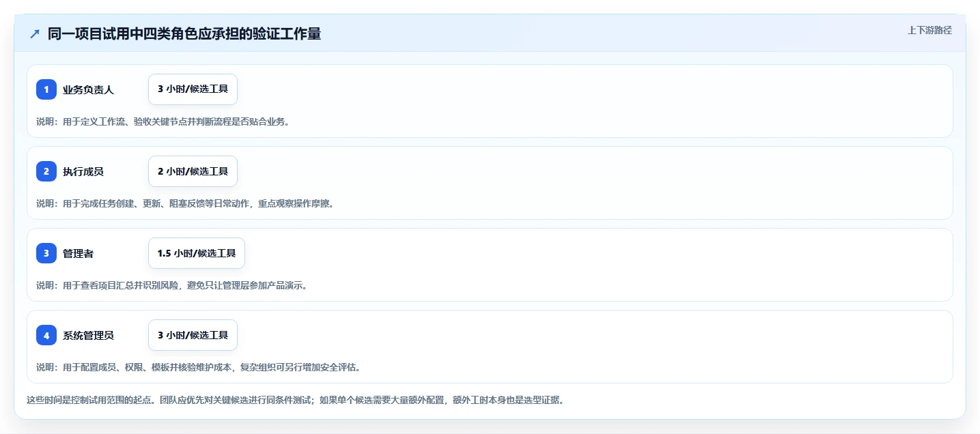Click the 3 小时/候选工具 chip for 业务负责人
The width and height of the screenshot is (980, 434).
[193, 89]
